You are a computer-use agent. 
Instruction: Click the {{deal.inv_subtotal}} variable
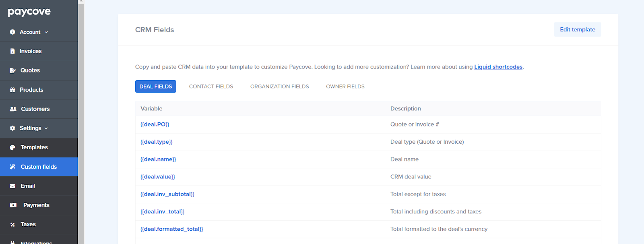click(167, 194)
